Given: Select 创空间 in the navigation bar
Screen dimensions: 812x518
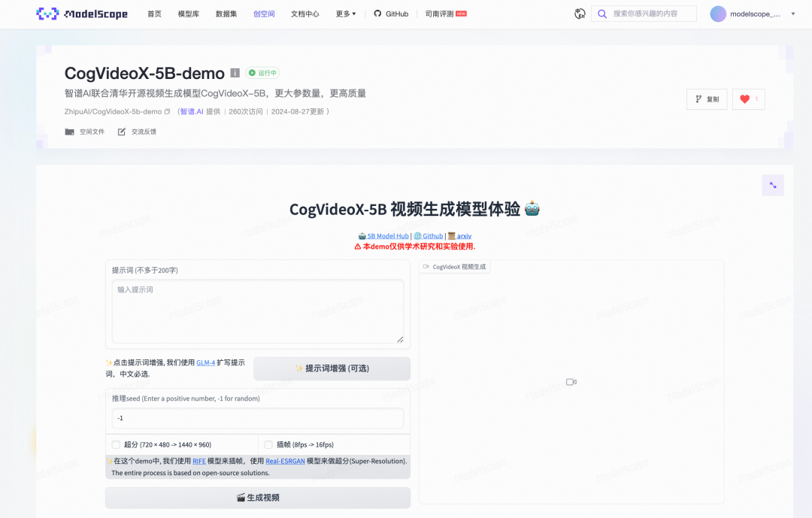Looking at the screenshot, I should coord(264,14).
